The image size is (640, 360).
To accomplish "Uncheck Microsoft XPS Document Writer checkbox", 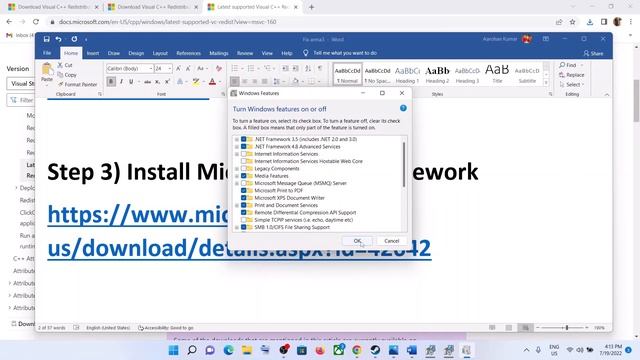I will [244, 198].
